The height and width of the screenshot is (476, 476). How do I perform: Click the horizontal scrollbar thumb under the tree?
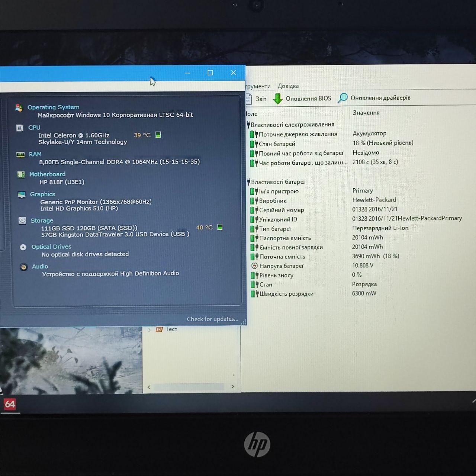point(189,387)
